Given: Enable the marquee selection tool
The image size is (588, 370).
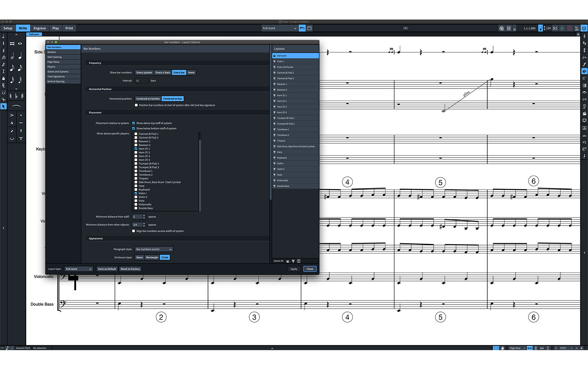Looking at the screenshot, I should click(496, 348).
